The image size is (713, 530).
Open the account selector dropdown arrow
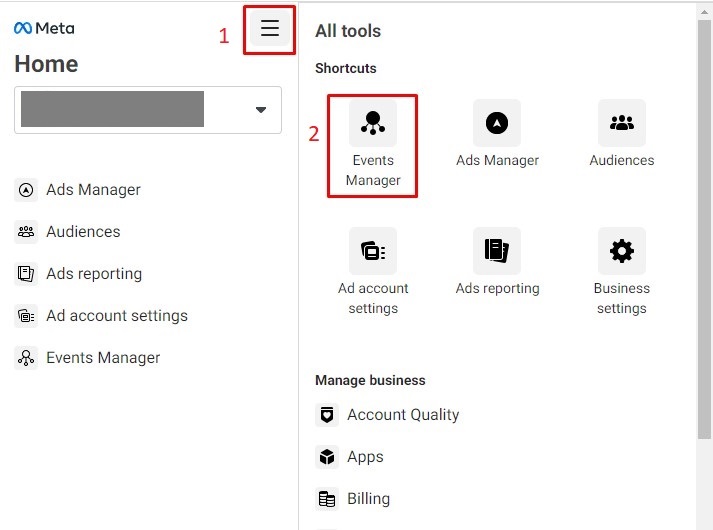click(x=261, y=110)
